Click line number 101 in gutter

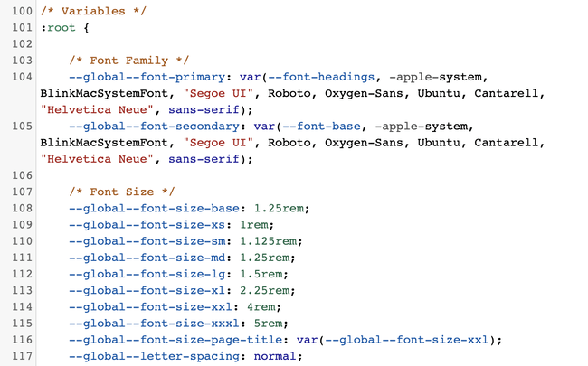pyautogui.click(x=22, y=27)
